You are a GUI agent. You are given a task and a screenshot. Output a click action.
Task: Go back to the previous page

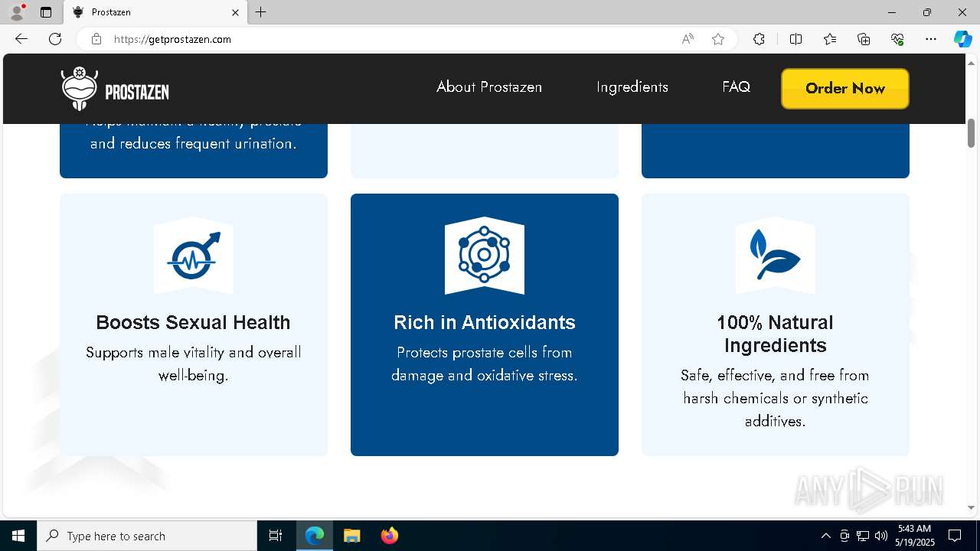coord(21,39)
